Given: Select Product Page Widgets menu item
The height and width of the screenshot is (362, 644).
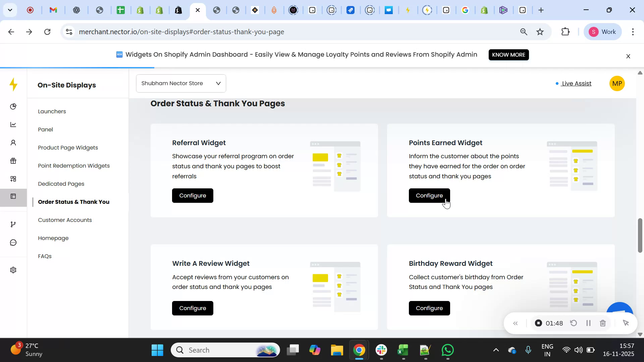Looking at the screenshot, I should click(68, 148).
